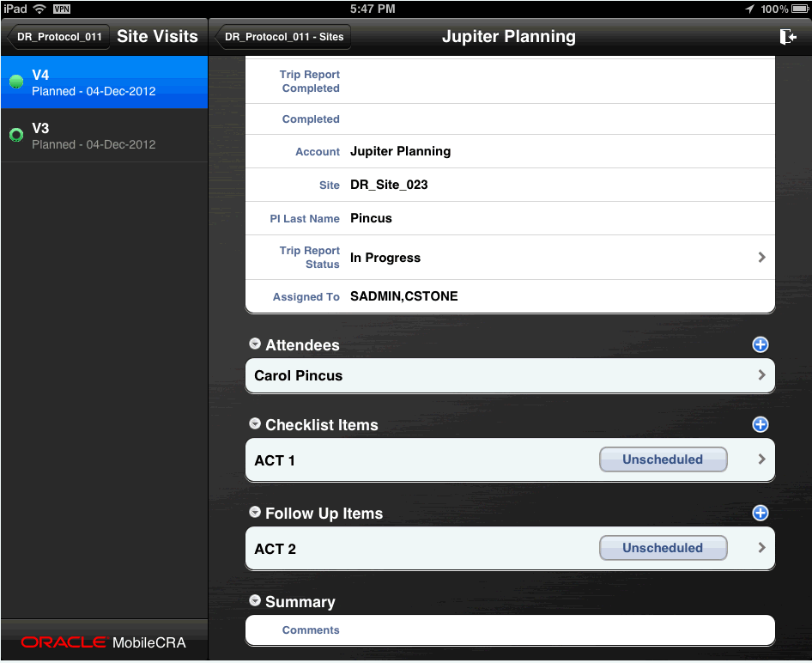Go back to DR_Protocol_011 - Sites
812x663 pixels.
282,37
